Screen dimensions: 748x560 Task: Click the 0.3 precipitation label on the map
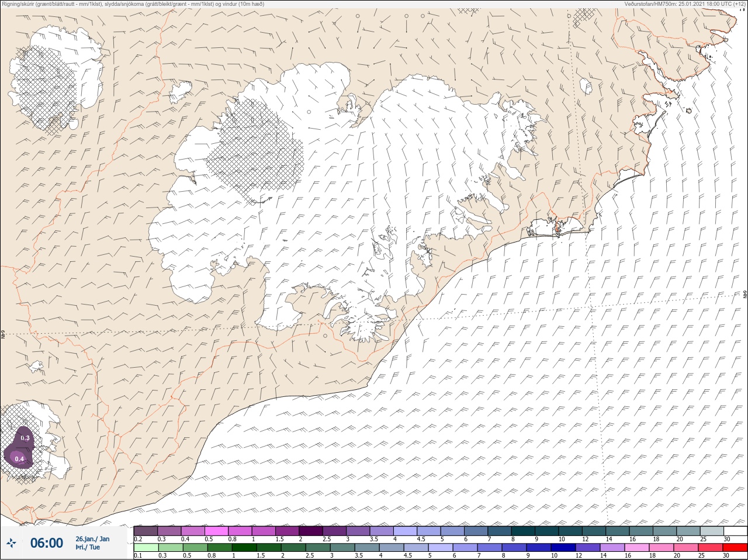pyautogui.click(x=25, y=438)
